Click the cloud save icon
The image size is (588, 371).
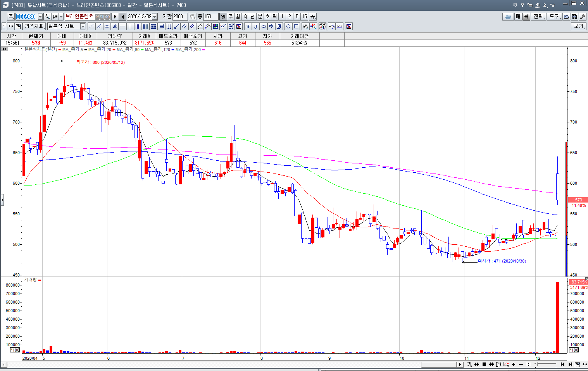coord(508,17)
